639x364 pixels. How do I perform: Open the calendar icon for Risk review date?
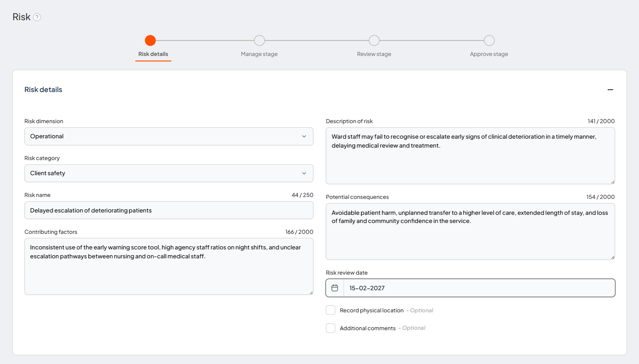[x=335, y=288]
